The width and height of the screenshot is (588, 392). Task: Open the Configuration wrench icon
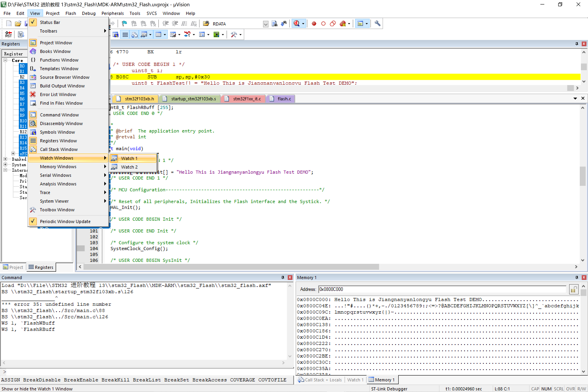click(x=377, y=24)
